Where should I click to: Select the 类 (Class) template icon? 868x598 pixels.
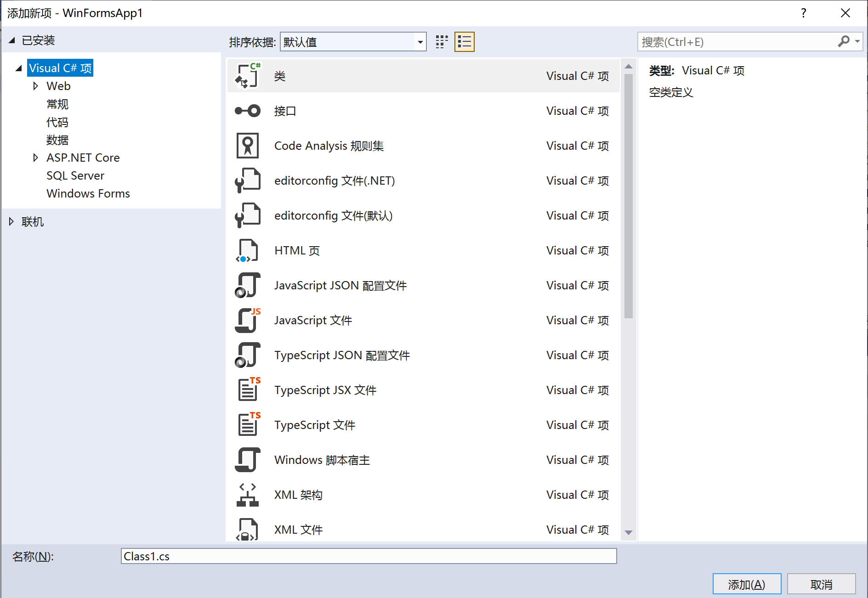tap(248, 76)
